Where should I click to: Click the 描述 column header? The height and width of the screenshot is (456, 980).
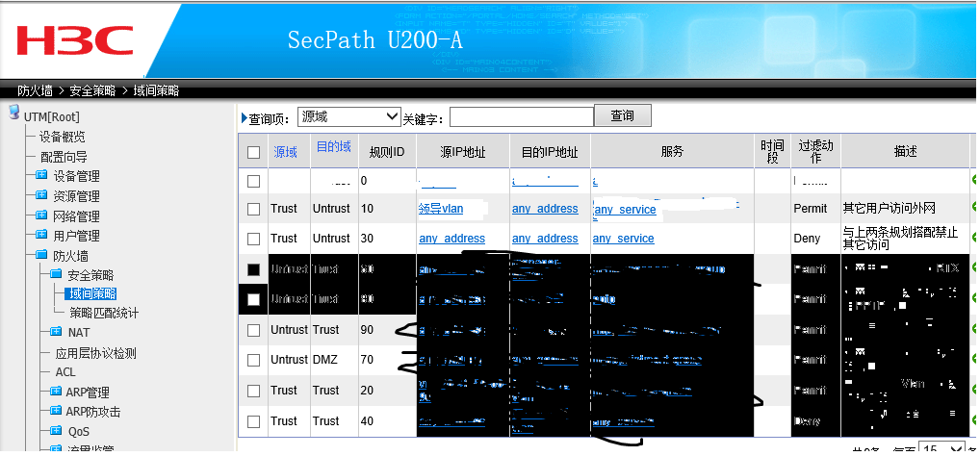click(x=905, y=152)
